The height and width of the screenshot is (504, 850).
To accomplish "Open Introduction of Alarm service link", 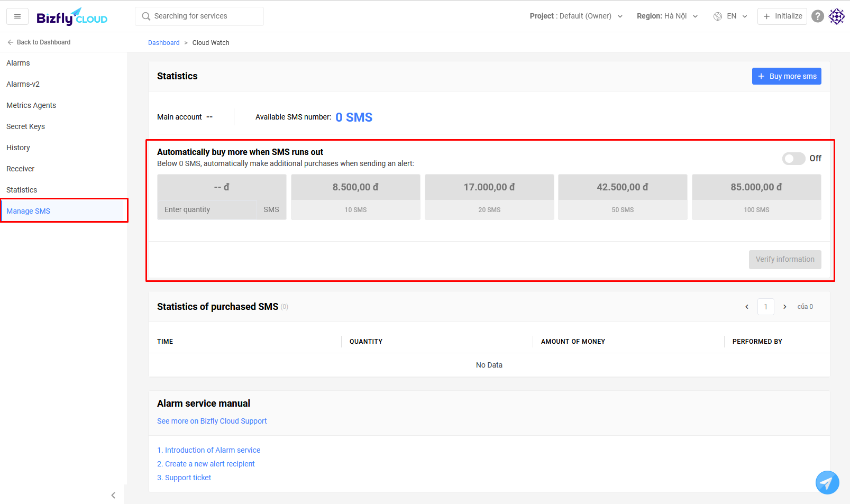I will [x=209, y=450].
